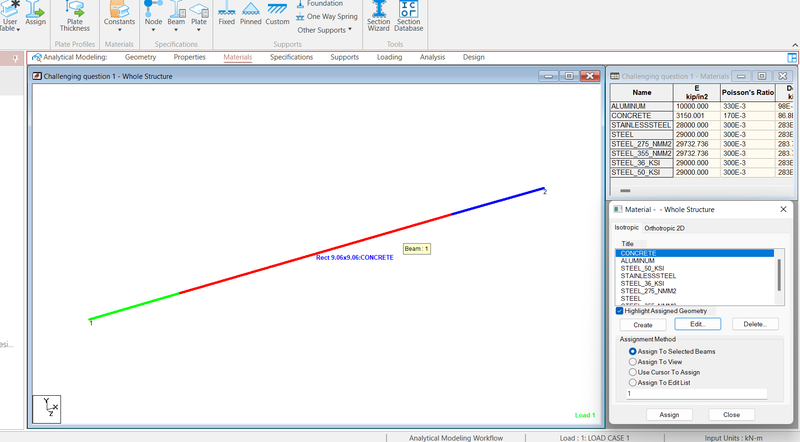Open the Isotropic tab
Image resolution: width=800 pixels, height=442 pixels.
626,228
